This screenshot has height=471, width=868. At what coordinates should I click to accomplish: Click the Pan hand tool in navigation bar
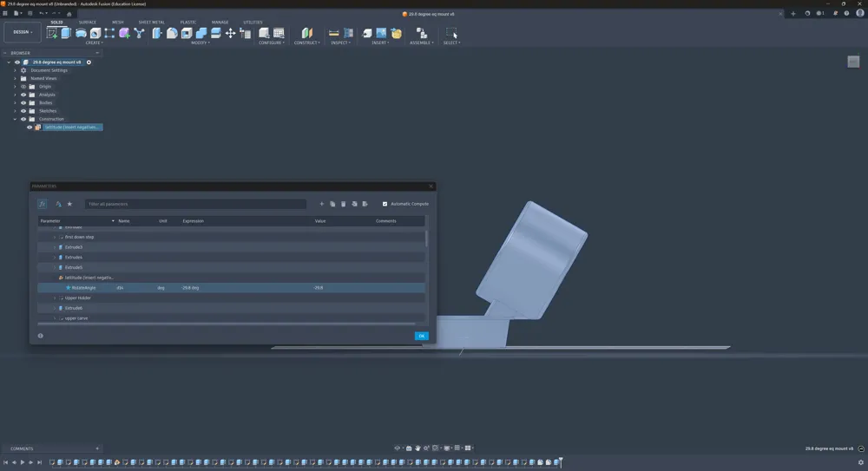pyautogui.click(x=418, y=448)
